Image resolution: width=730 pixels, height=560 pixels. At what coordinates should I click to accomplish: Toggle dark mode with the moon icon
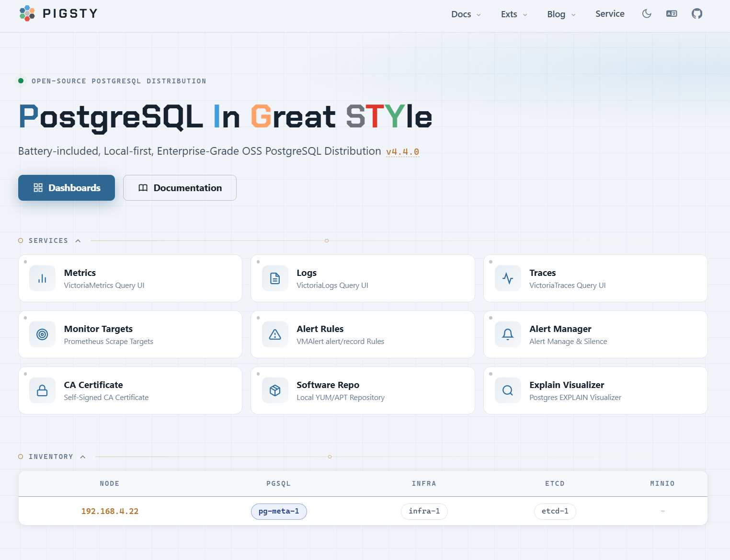coord(647,14)
